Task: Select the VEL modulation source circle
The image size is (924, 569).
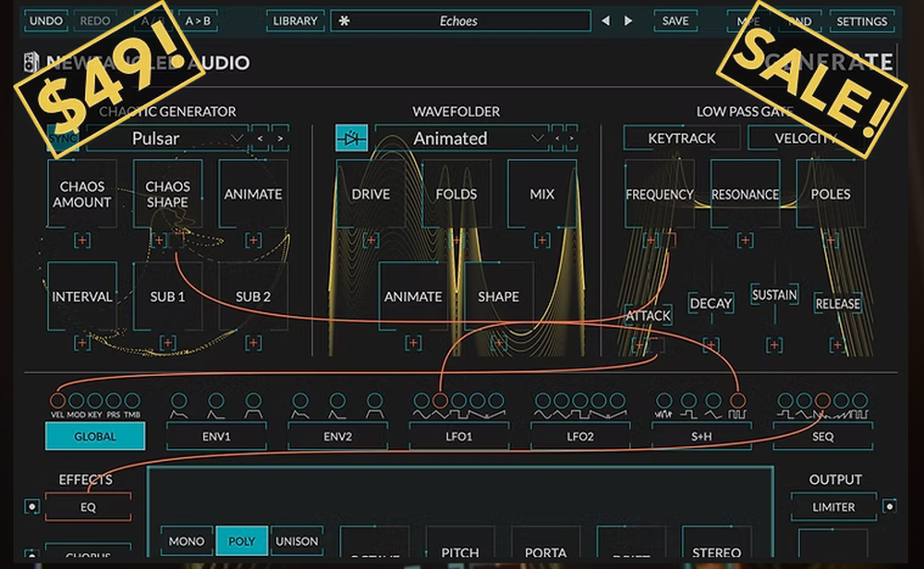Action: coord(57,401)
